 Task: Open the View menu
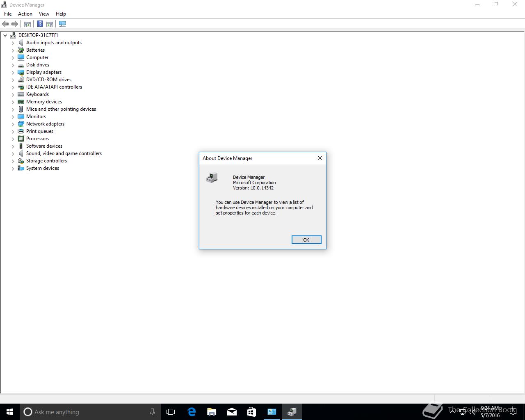pos(44,14)
